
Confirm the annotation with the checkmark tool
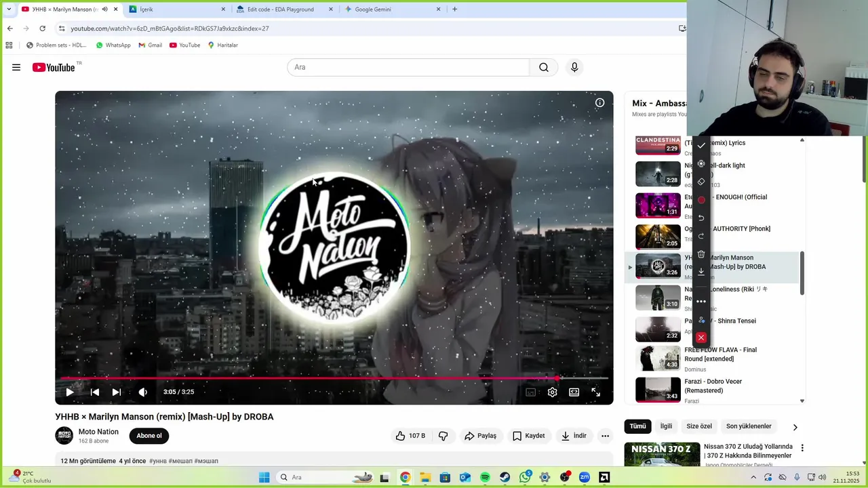(x=701, y=145)
